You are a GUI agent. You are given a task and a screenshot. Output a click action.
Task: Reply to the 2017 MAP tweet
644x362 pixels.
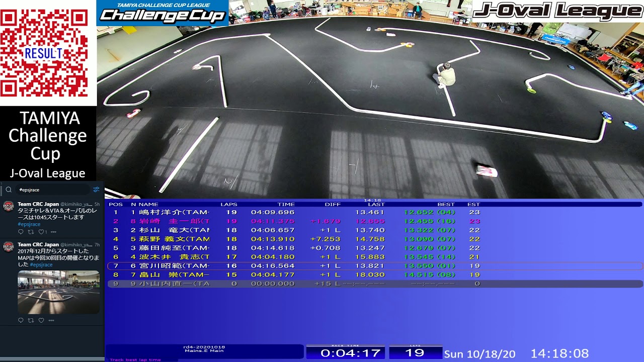(x=21, y=320)
